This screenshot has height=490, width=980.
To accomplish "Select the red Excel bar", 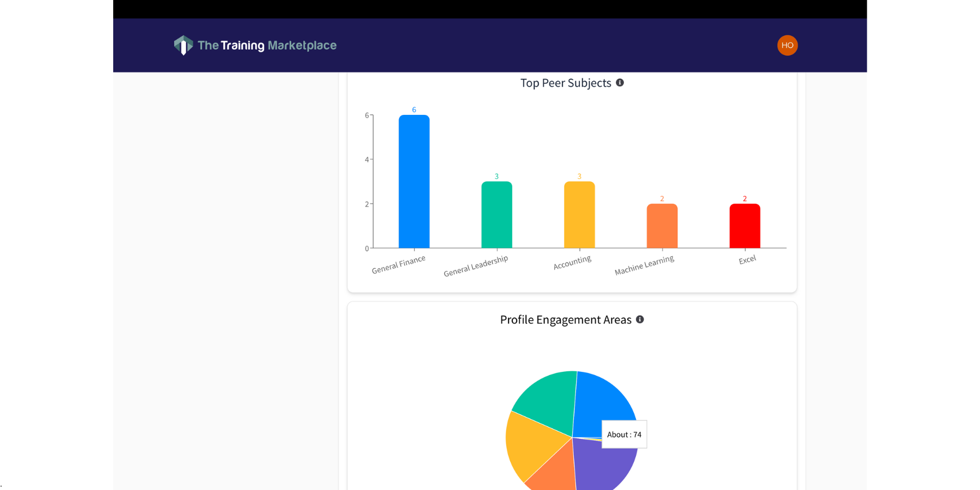I will click(745, 226).
